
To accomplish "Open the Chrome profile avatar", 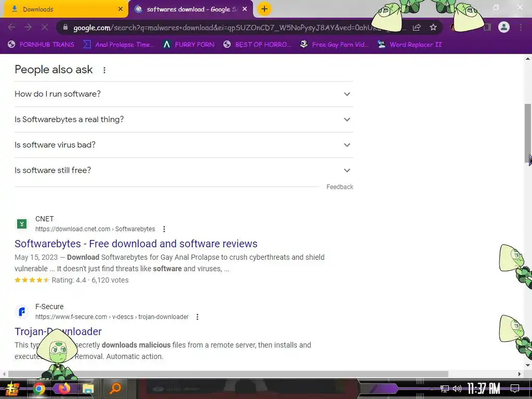I will (x=504, y=27).
